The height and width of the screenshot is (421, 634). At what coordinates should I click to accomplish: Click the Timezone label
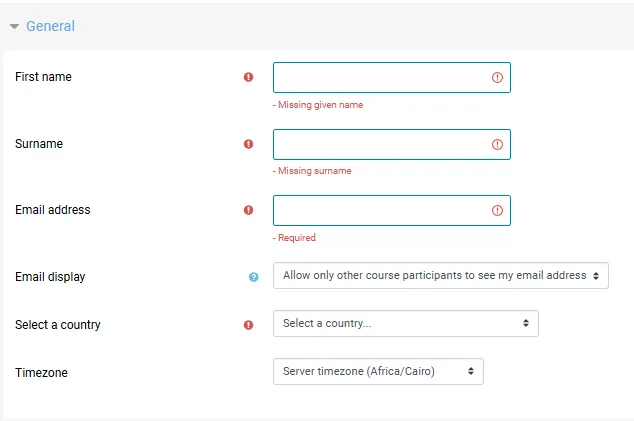click(41, 372)
